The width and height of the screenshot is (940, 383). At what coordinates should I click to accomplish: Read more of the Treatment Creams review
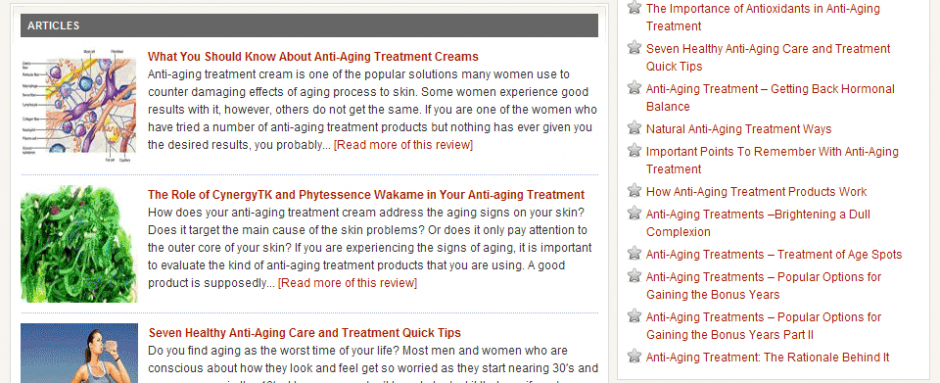click(x=403, y=145)
